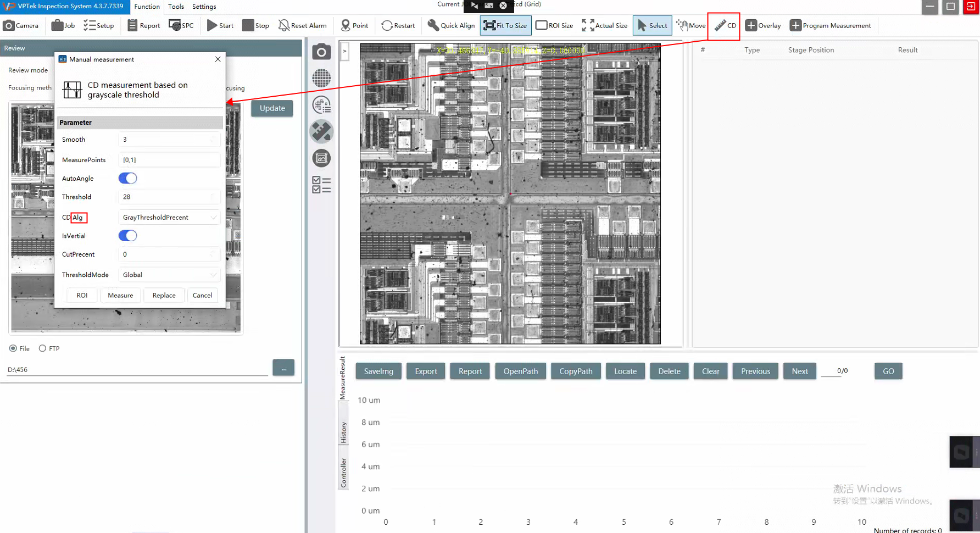The width and height of the screenshot is (980, 533).
Task: Click the Restart tool
Action: tap(398, 25)
